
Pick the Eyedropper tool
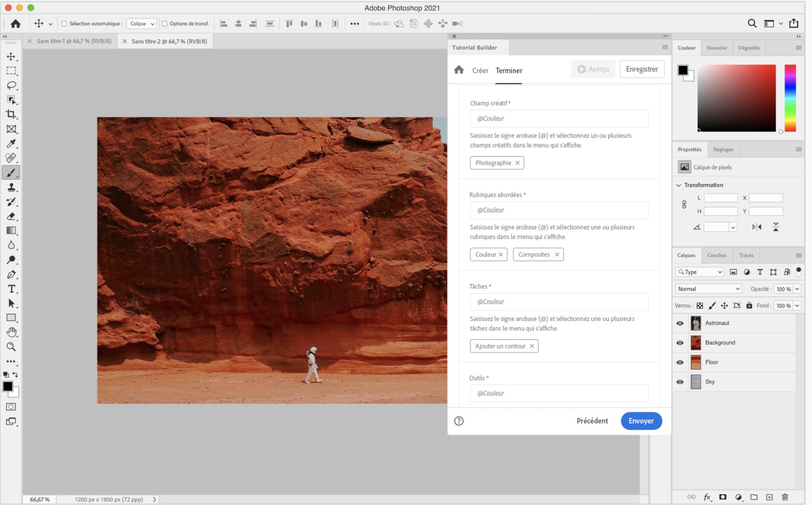[11, 144]
